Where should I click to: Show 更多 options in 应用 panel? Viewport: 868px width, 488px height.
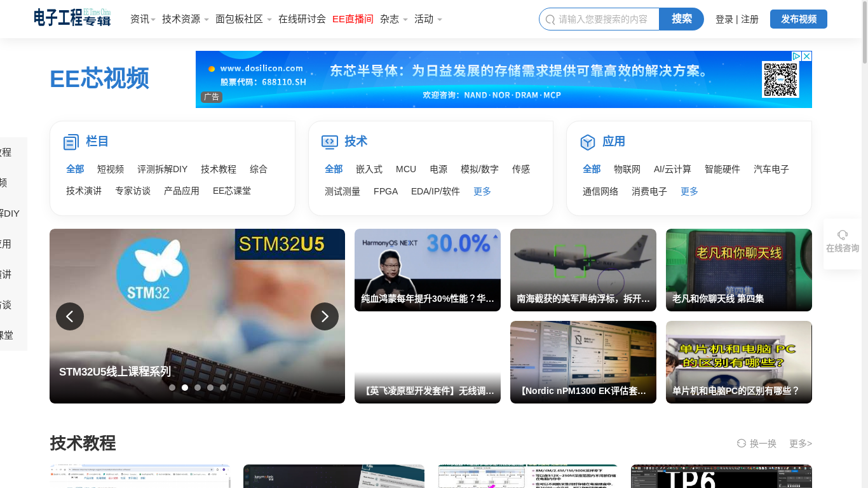[x=689, y=191]
